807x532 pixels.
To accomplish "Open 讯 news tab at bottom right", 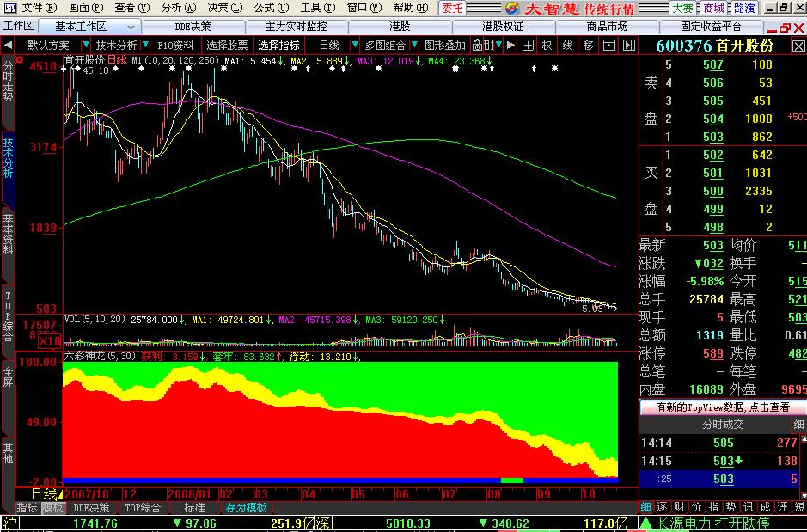I will point(748,507).
